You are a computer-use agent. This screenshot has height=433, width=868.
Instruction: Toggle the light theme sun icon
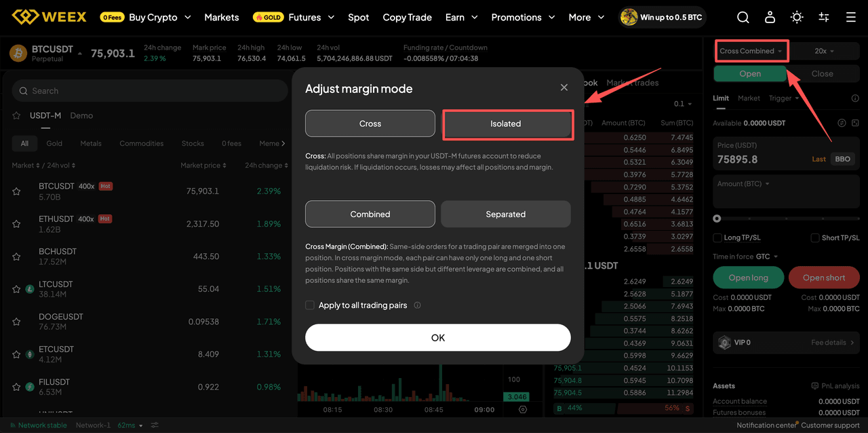coord(797,18)
